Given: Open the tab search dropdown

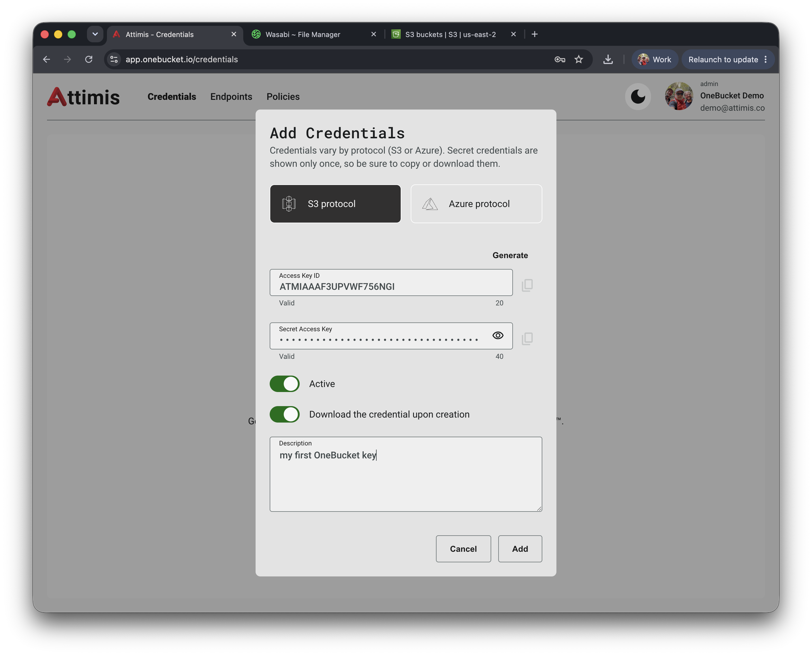Looking at the screenshot, I should (95, 34).
